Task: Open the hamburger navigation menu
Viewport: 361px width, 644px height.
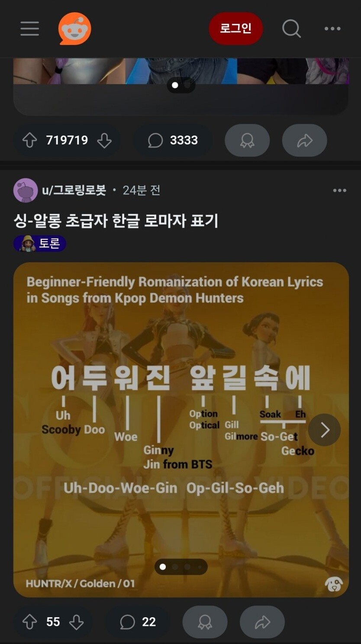Action: pos(29,29)
